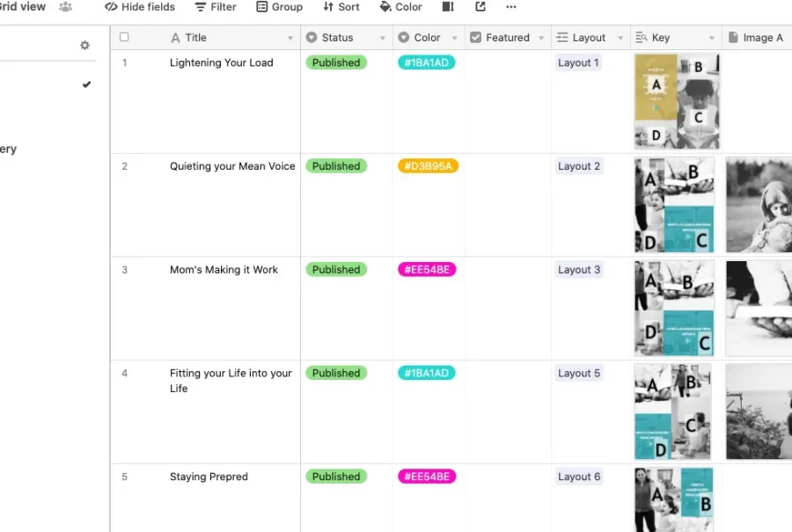Open the Filter menu

(216, 7)
